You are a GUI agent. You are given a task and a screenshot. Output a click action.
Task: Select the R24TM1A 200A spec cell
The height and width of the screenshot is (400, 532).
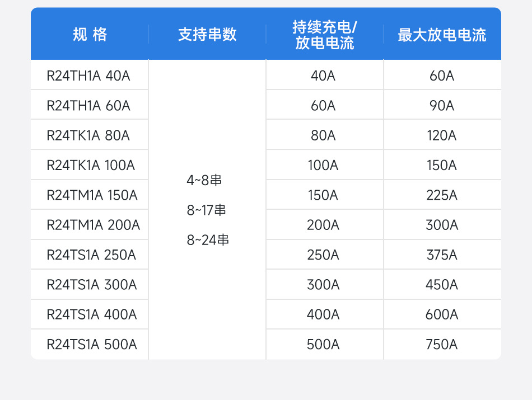pos(93,225)
